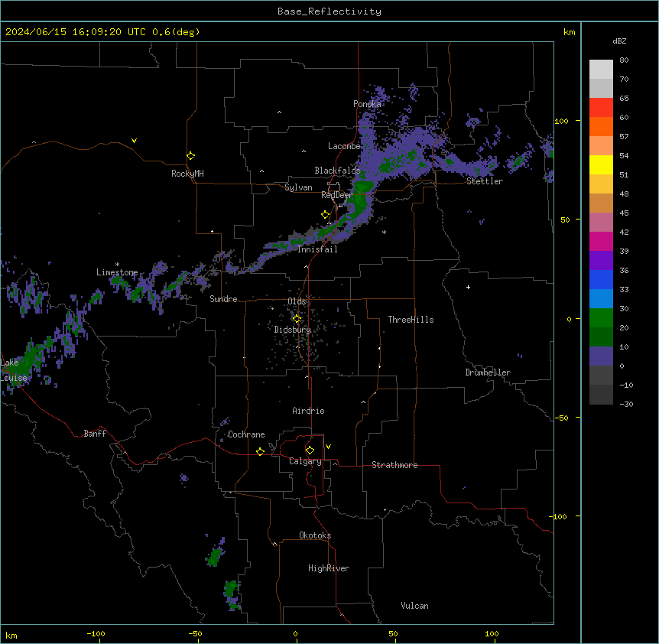659x644 pixels.
Task: Click the violet 36-39 dBZ legend swatch
Action: 601,261
